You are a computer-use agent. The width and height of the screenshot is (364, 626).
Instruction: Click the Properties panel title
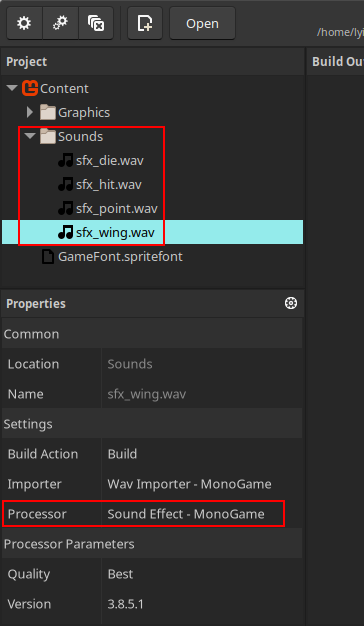point(36,303)
